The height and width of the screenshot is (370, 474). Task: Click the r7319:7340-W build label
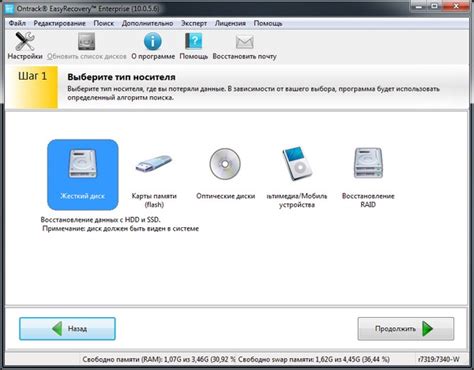click(x=439, y=359)
